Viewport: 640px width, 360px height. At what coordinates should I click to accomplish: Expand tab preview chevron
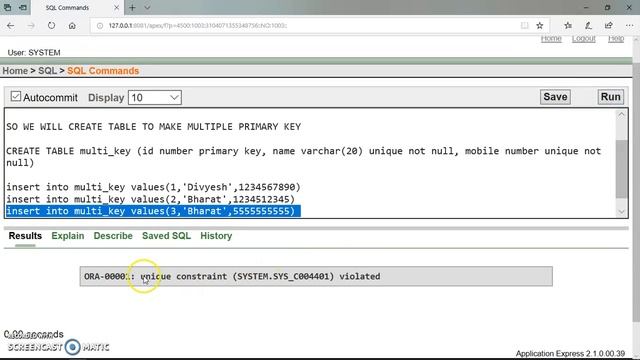[x=147, y=7]
